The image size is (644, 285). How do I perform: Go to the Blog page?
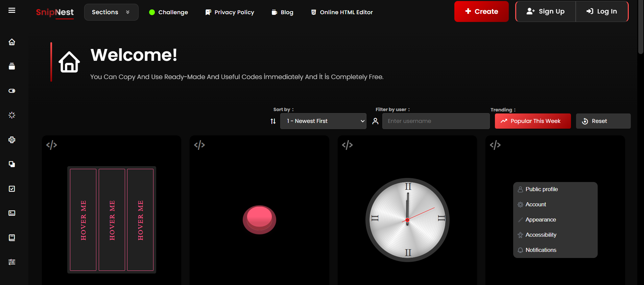(283, 12)
